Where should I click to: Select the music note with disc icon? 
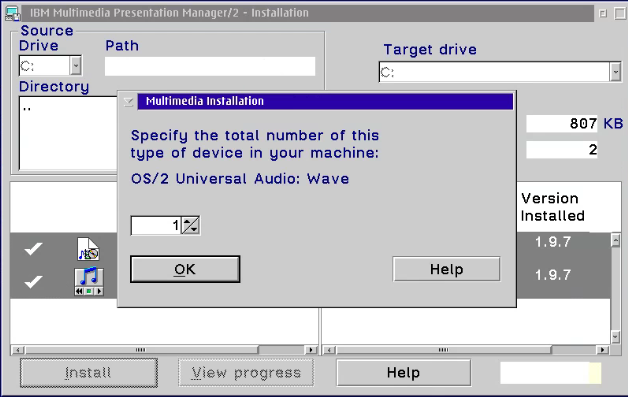tap(88, 249)
